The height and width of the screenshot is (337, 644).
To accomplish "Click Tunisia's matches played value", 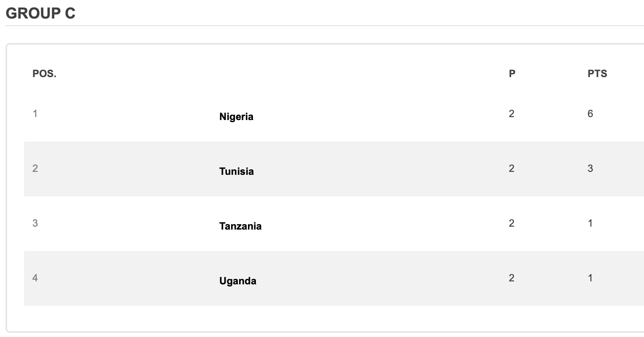I will 511,168.
